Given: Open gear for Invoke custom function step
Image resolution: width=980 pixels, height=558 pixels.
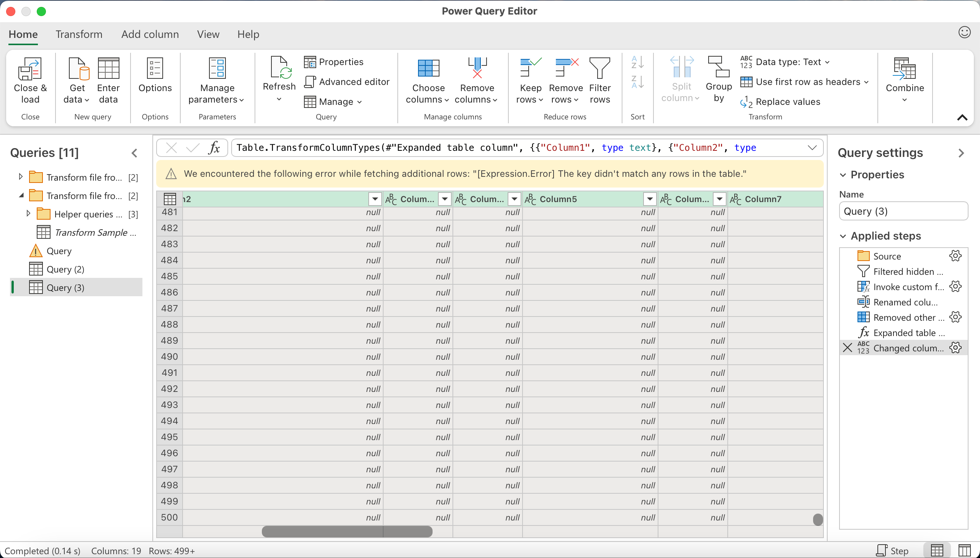Looking at the screenshot, I should tap(955, 286).
